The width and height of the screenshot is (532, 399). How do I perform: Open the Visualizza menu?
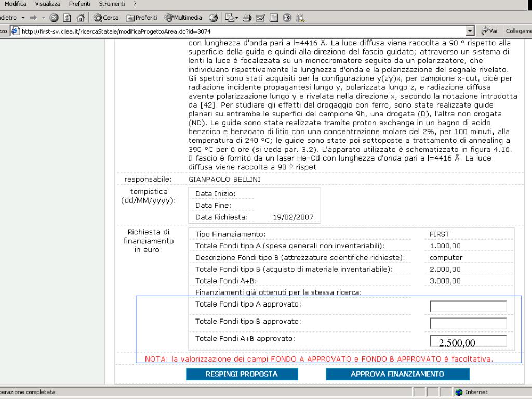(48, 4)
